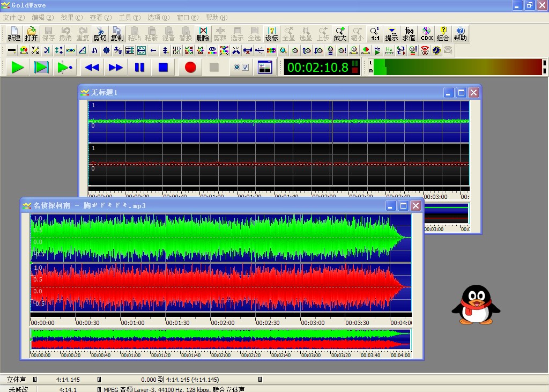Open the 工具 (Tools) menu
The width and height of the screenshot is (549, 392).
tap(130, 18)
